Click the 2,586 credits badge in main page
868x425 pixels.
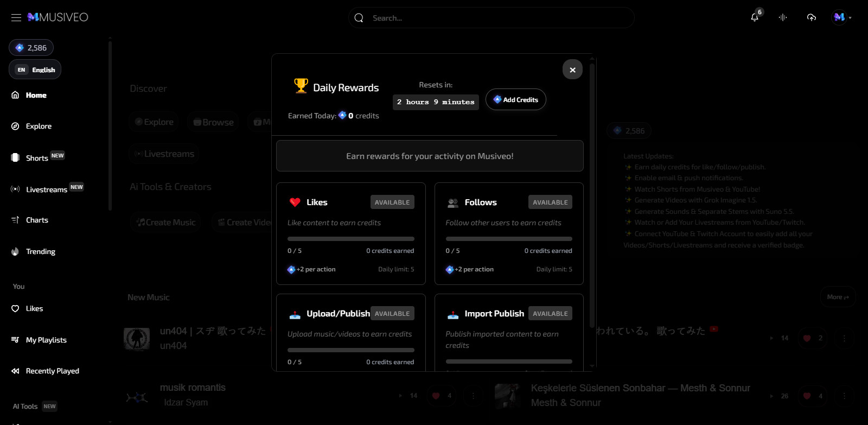point(629,131)
